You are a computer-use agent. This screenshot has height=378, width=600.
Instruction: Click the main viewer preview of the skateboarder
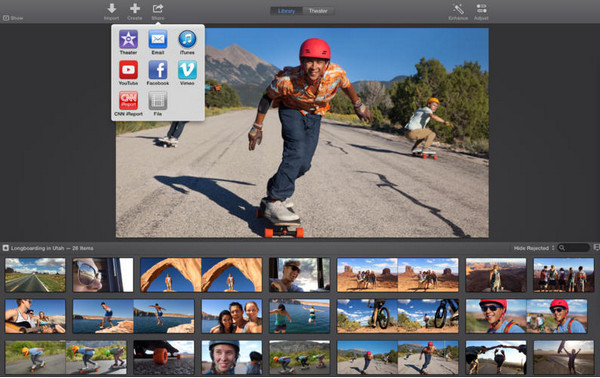tap(302, 132)
